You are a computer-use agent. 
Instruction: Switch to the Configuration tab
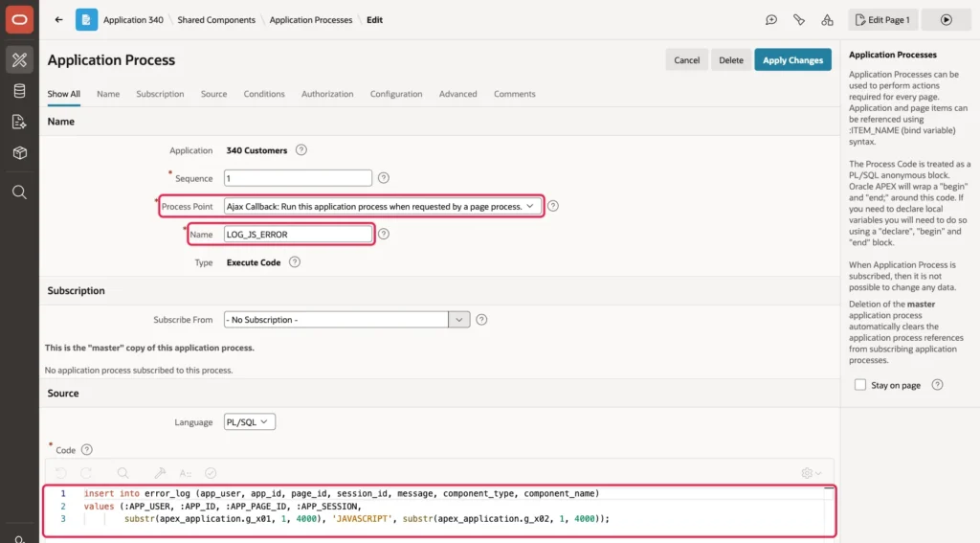(396, 94)
